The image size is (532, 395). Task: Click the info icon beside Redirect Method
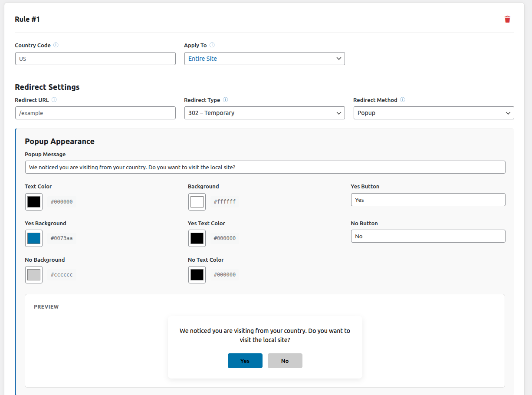tap(403, 100)
